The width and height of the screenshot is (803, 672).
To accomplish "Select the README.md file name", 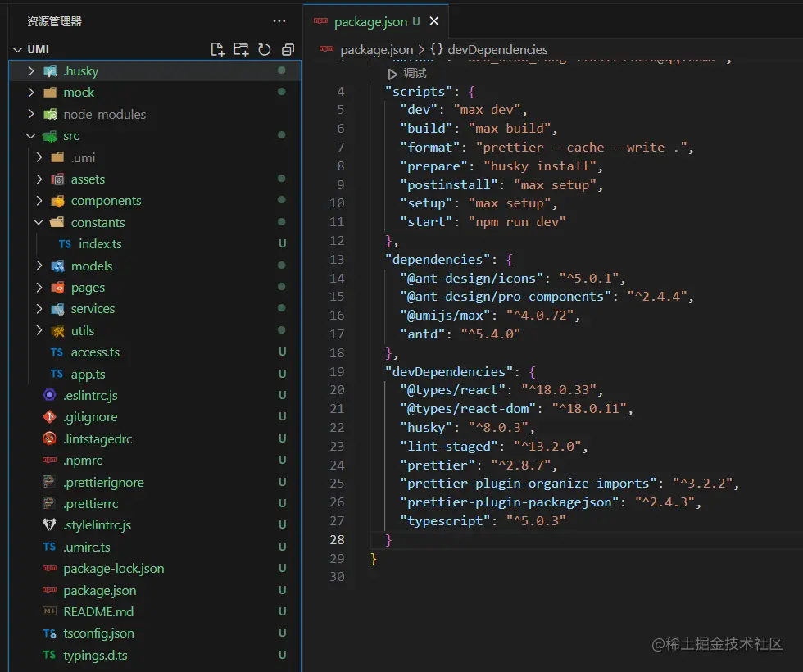I will 98,611.
